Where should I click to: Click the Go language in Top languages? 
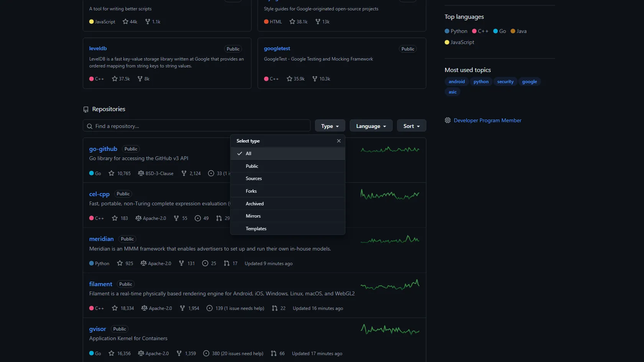point(500,31)
